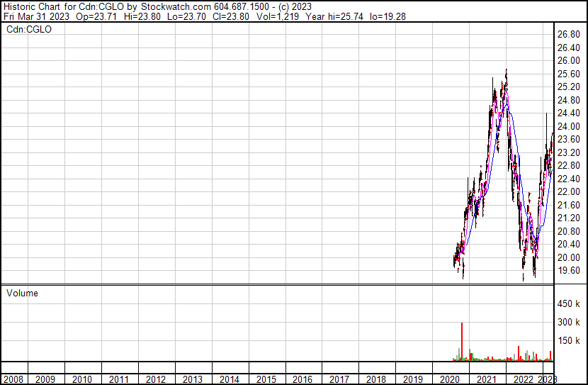
Task: Select the 2008 label on the time axis
Action: click(13, 379)
